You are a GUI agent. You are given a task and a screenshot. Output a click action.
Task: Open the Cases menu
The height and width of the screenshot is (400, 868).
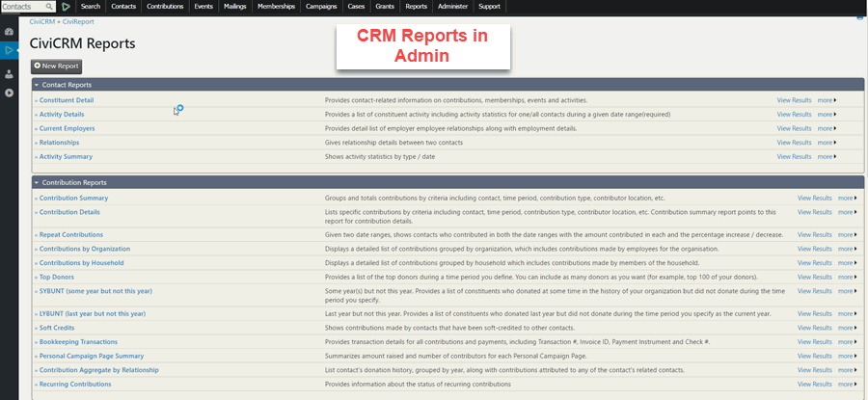(x=356, y=7)
